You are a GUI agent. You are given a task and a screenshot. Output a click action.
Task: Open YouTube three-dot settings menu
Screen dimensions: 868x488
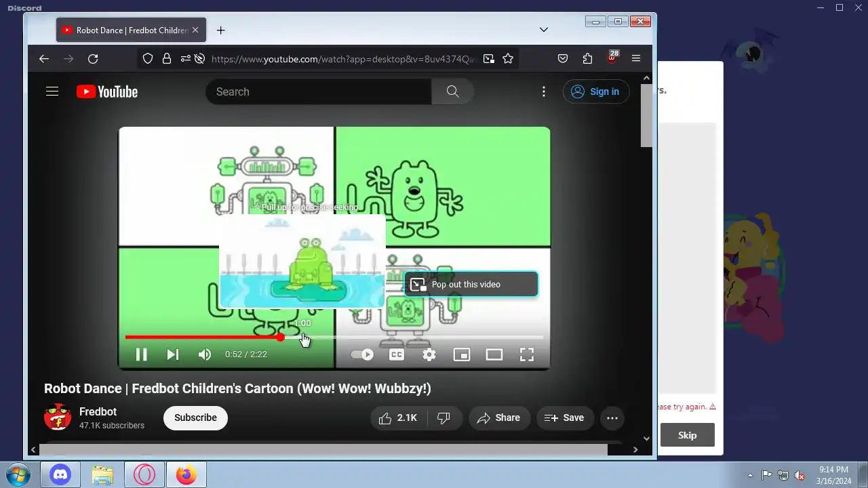coord(544,91)
